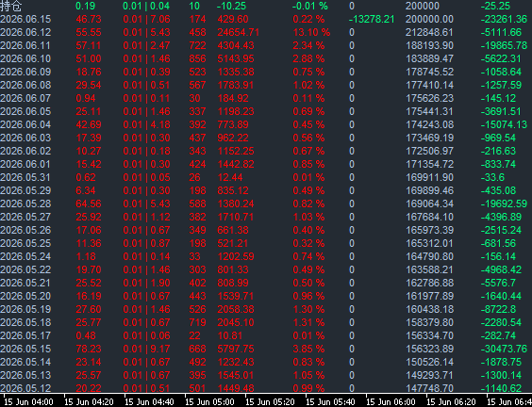The width and height of the screenshot is (532, 407).
Task: Click the balance 161977.89
Action: pyautogui.click(x=429, y=297)
